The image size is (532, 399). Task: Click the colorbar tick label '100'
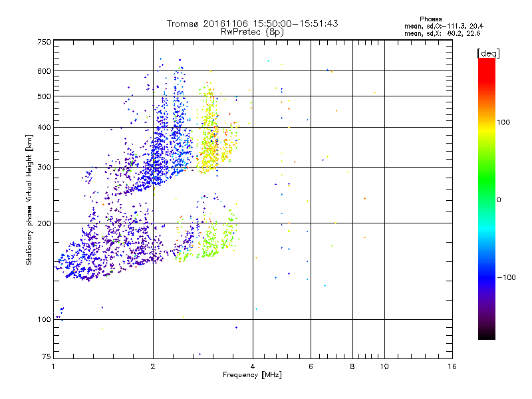[x=503, y=122]
